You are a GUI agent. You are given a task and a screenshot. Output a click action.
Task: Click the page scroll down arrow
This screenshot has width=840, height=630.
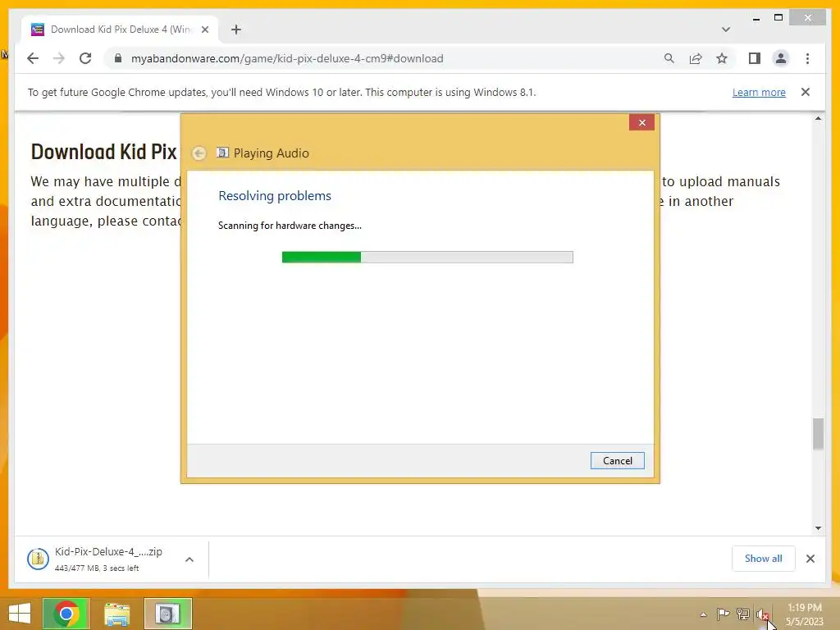[x=818, y=528]
